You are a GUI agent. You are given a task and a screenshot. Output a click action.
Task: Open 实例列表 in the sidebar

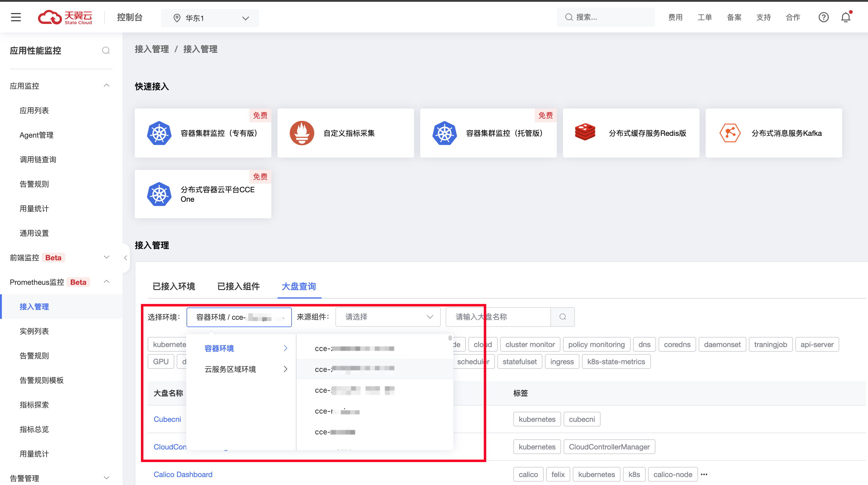tap(34, 331)
